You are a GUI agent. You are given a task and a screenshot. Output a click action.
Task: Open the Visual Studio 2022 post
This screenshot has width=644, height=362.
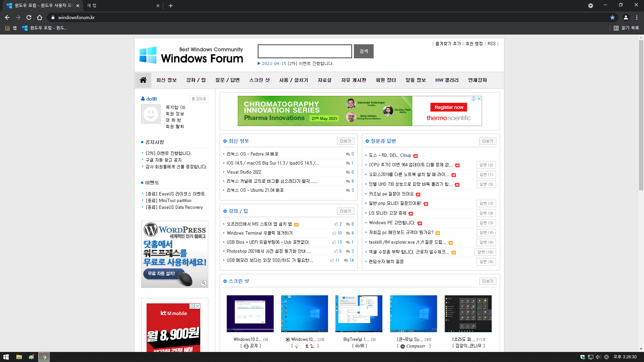(244, 172)
